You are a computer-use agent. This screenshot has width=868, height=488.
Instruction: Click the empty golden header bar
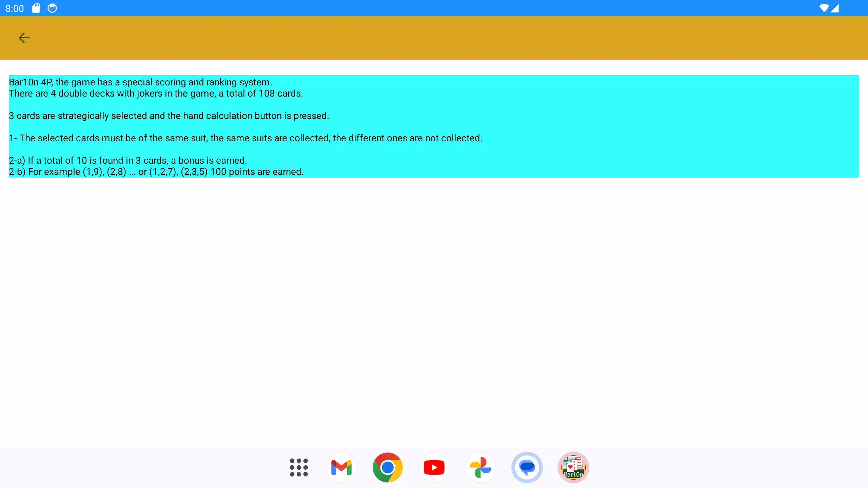pyautogui.click(x=441, y=38)
